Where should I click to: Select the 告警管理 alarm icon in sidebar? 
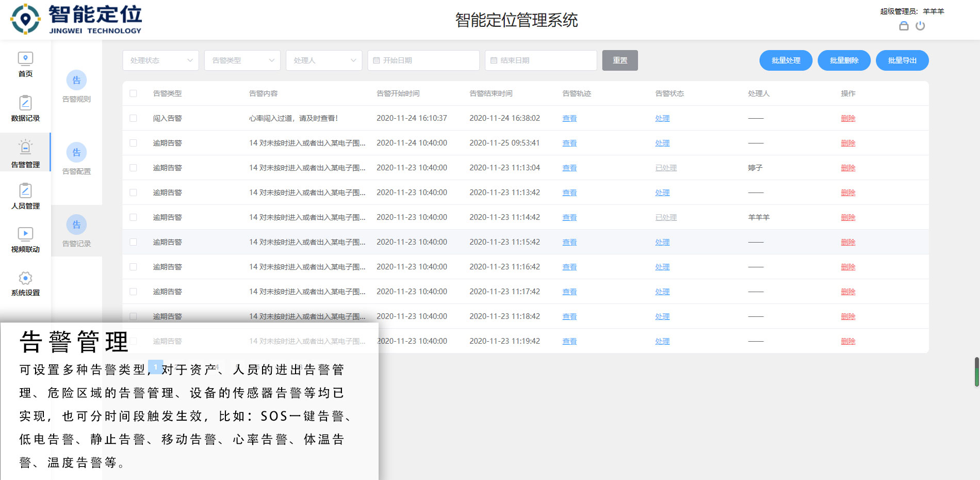click(x=25, y=148)
